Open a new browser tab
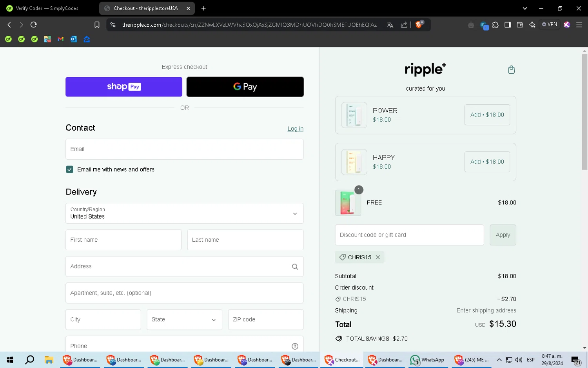 [203, 8]
